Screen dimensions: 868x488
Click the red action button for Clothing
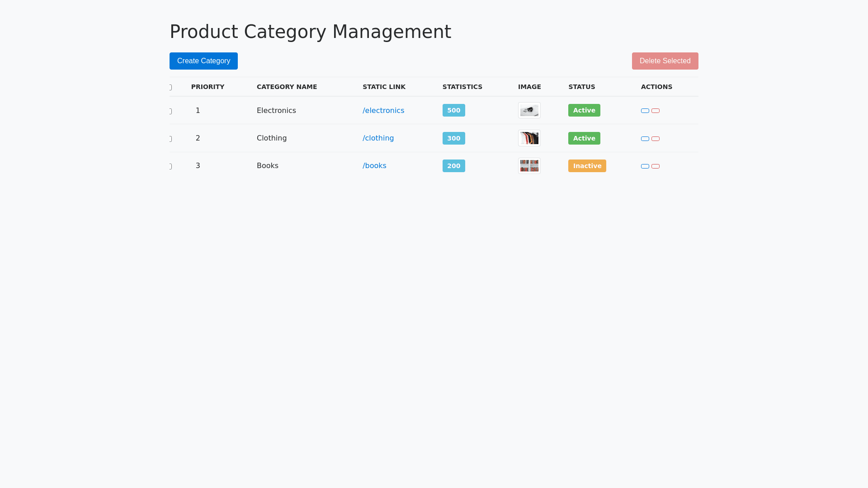(656, 139)
